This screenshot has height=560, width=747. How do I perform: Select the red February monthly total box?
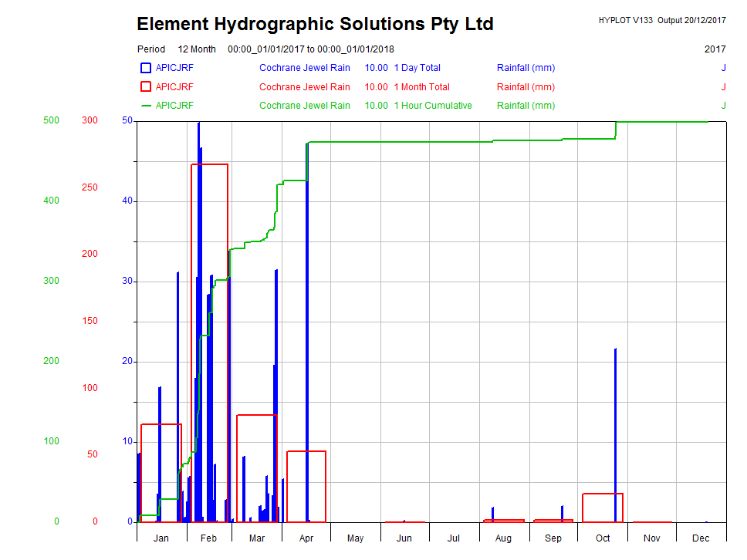(x=209, y=164)
